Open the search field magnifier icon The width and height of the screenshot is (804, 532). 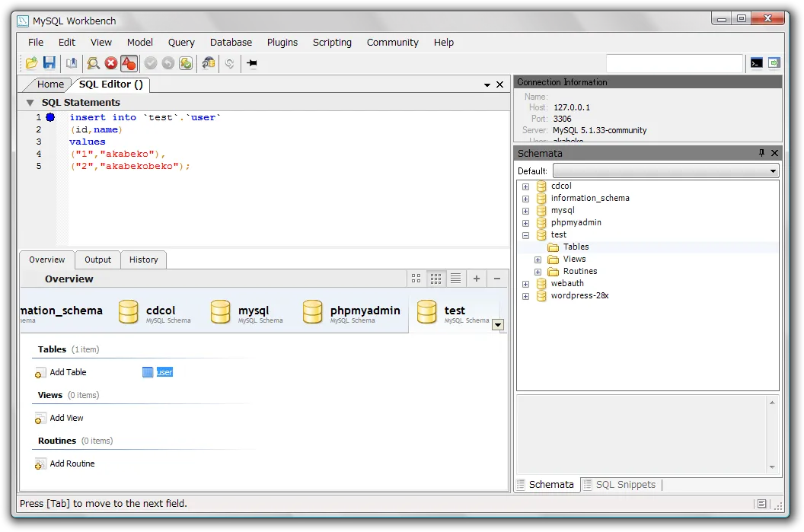pos(94,63)
